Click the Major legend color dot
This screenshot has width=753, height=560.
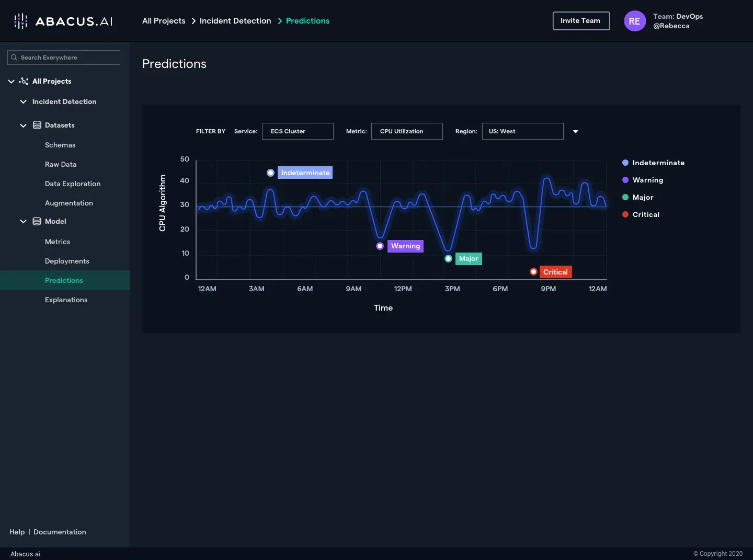pyautogui.click(x=625, y=197)
